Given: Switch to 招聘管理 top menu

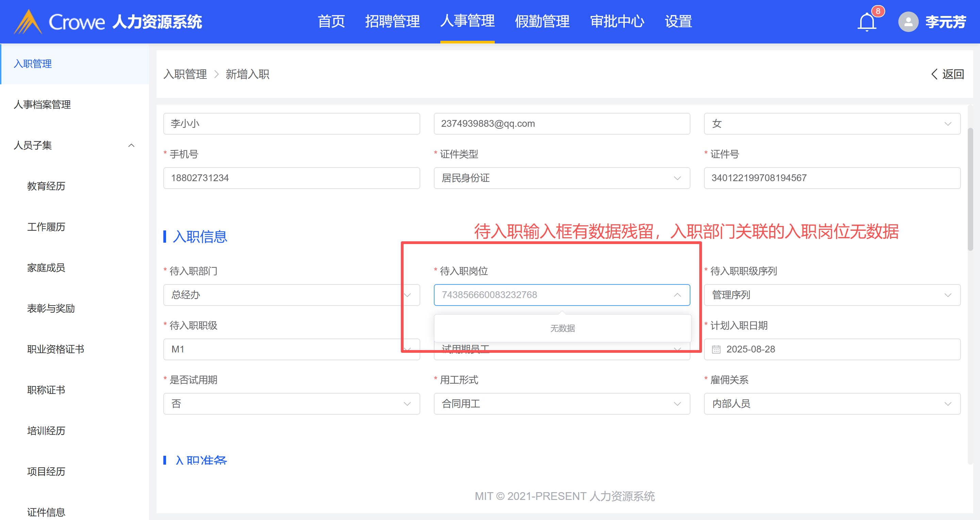Looking at the screenshot, I should pos(392,21).
